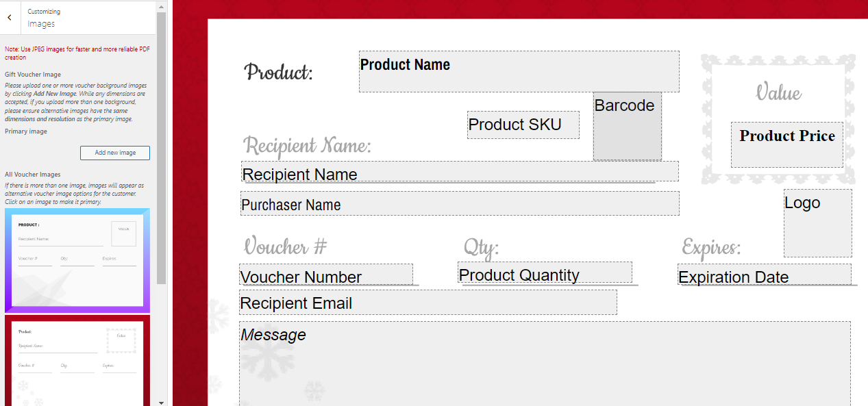The width and height of the screenshot is (868, 406).
Task: Select the Product Price field box
Action: [787, 144]
